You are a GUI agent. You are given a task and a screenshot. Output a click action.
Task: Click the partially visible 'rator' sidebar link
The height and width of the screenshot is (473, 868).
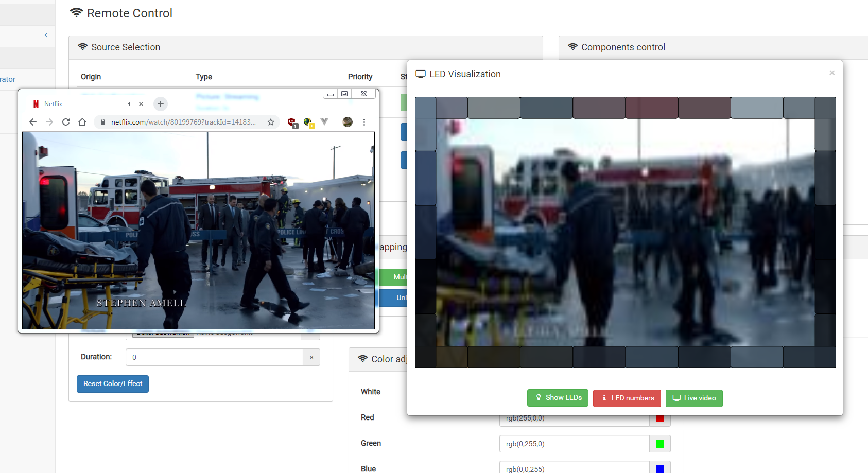8,79
